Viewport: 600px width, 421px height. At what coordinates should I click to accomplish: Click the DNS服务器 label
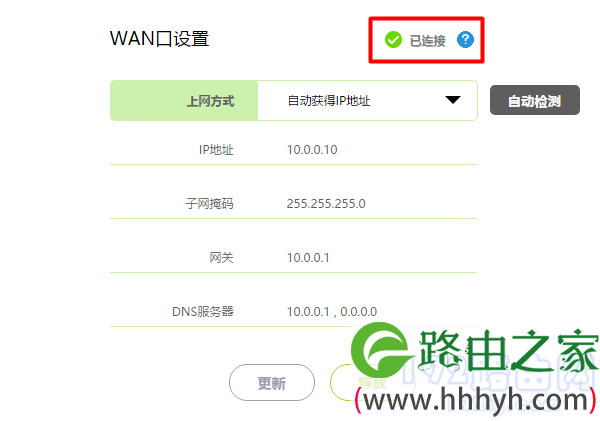pyautogui.click(x=203, y=312)
